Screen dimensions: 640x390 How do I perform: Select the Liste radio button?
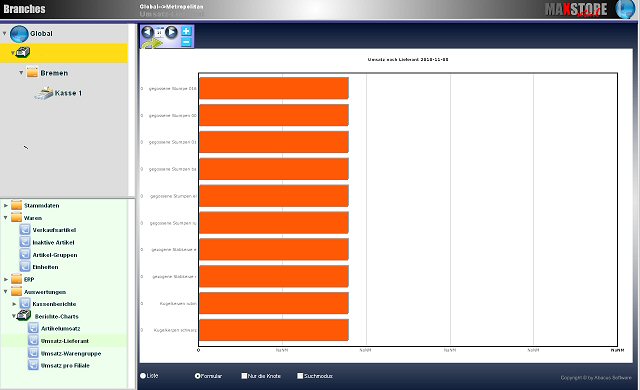[143, 376]
